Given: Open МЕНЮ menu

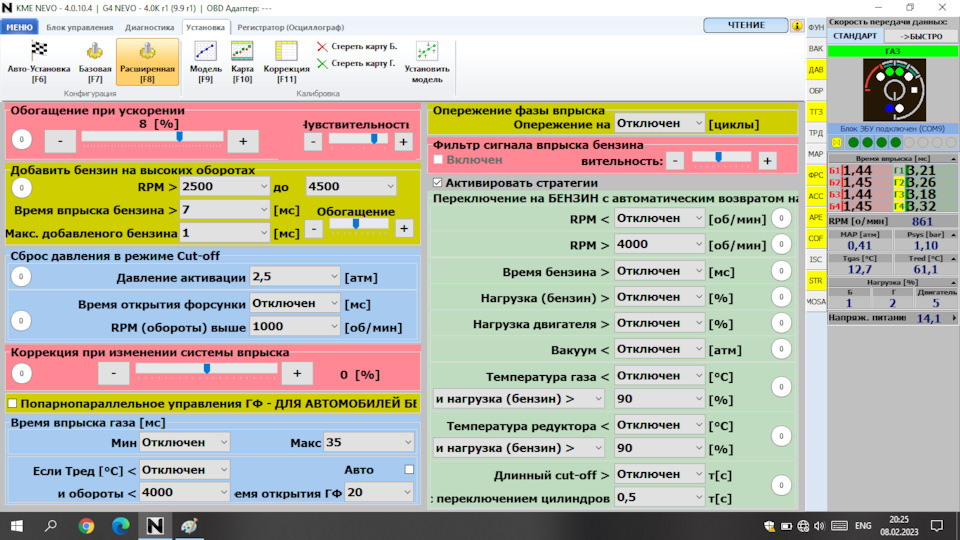Looking at the screenshot, I should [20, 27].
